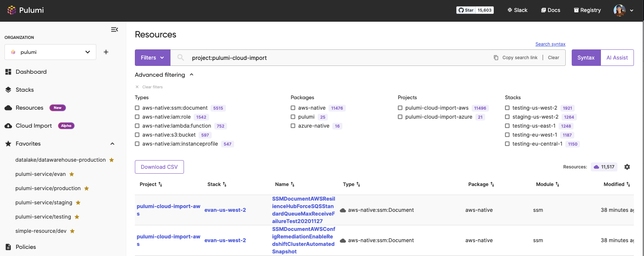644x256 pixels.
Task: Check pulumi-cloud-import-aws project filter
Action: click(x=400, y=108)
